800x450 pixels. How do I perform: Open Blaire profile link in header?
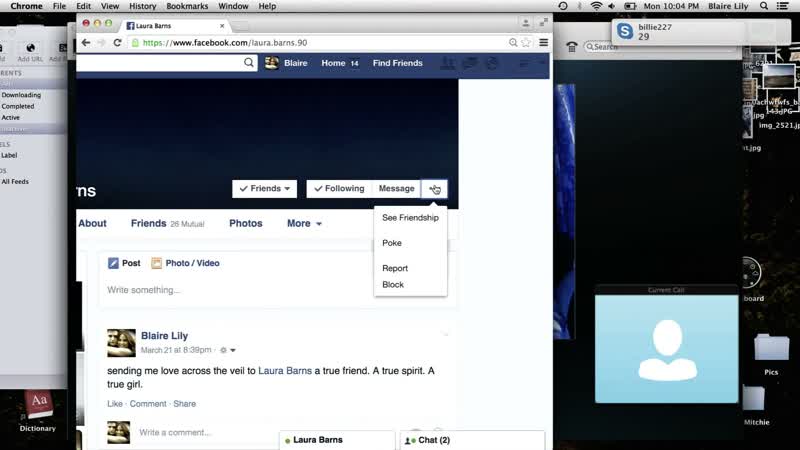pos(295,63)
